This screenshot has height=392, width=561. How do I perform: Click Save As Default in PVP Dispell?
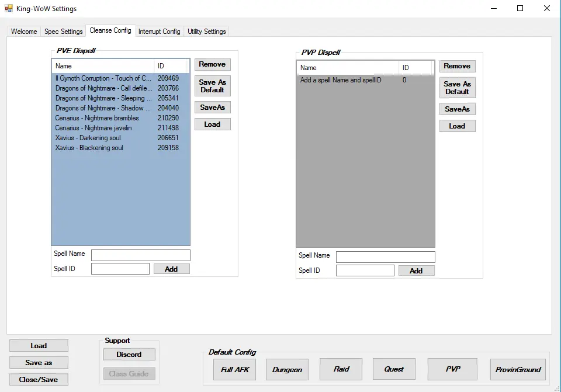(x=457, y=88)
